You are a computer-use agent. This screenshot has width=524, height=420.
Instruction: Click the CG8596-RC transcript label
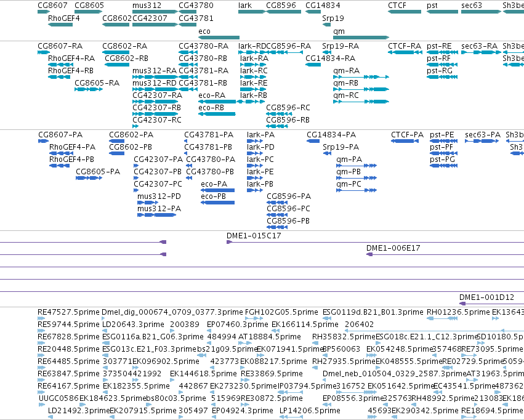click(x=288, y=108)
